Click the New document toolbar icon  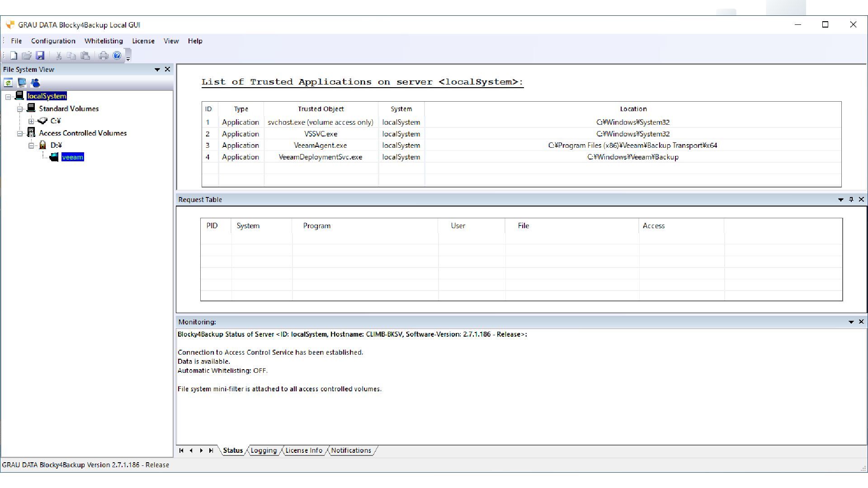(x=14, y=56)
